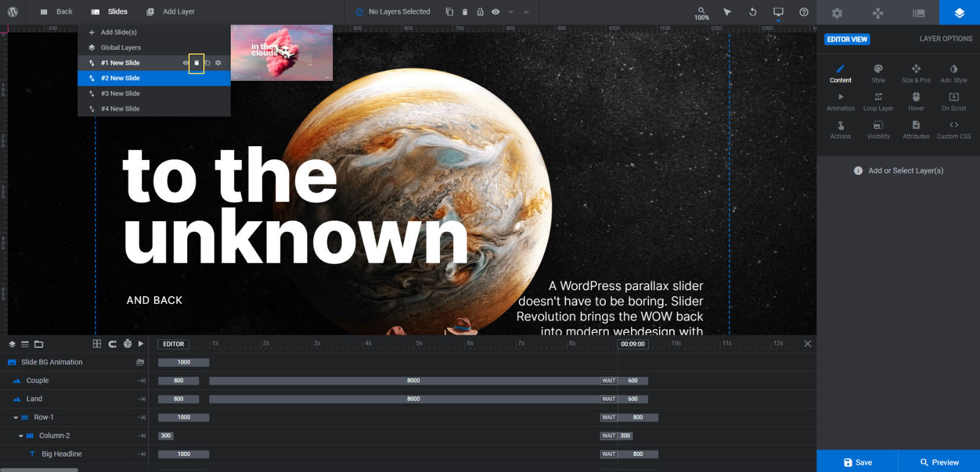980x472 pixels.
Task: Select the layer options stack tab
Action: (x=959, y=12)
